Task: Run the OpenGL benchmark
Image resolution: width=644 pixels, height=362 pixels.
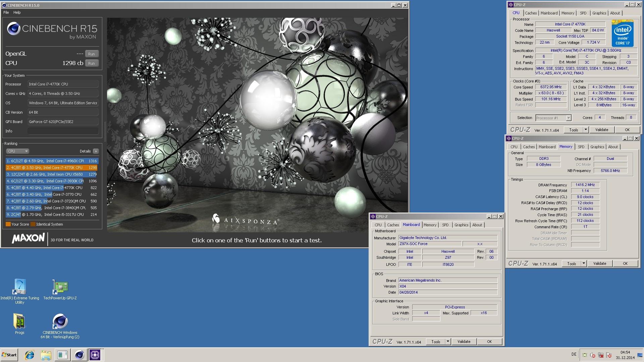Action: point(92,54)
